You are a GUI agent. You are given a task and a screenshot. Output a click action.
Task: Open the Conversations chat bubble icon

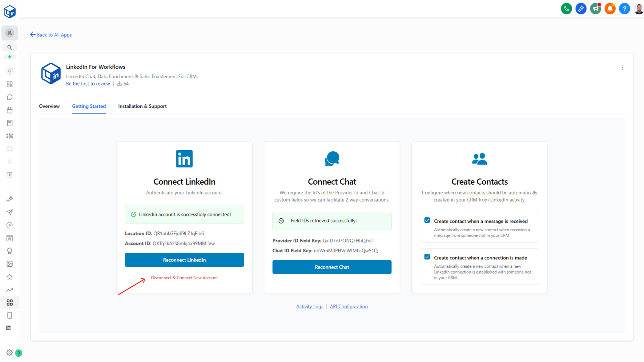point(10,97)
